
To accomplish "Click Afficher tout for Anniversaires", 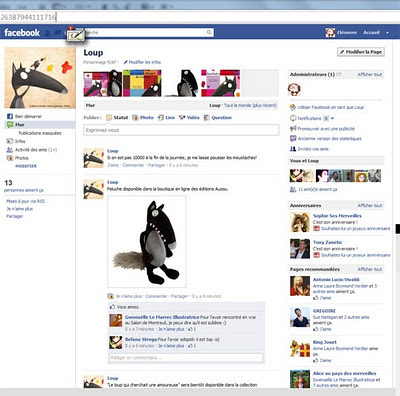I will tap(370, 206).
